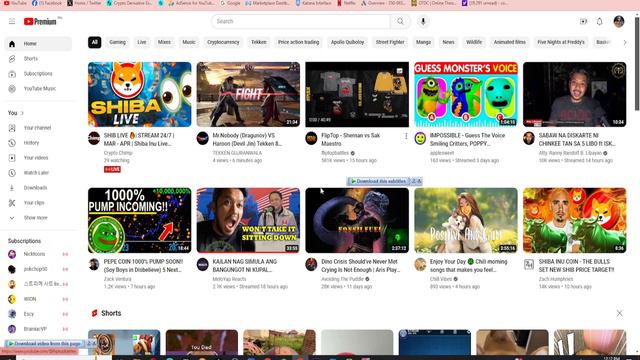Select the Manga filter chip

(x=423, y=42)
